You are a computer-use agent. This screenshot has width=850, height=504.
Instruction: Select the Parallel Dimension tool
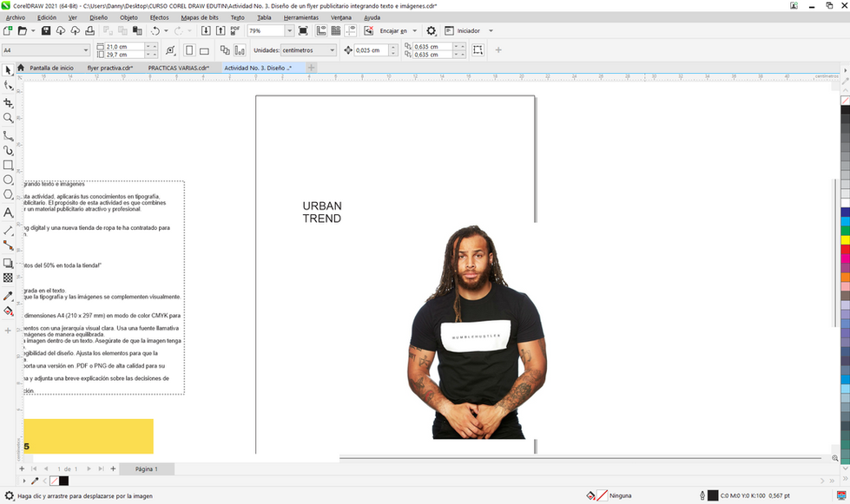[8, 231]
